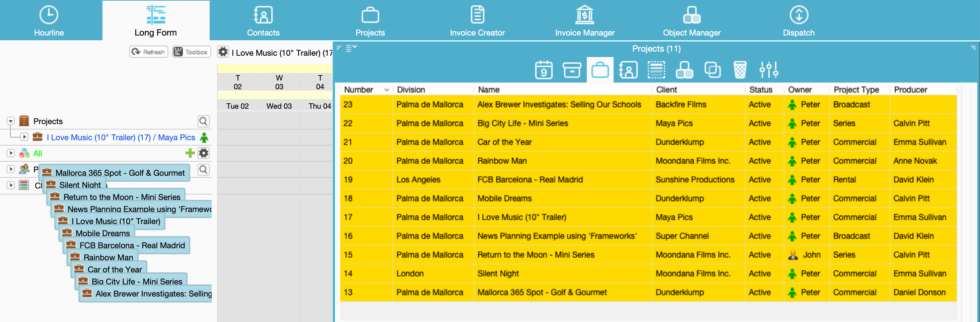The image size is (980, 322).
Task: Open the Contacts module
Action: click(x=263, y=20)
